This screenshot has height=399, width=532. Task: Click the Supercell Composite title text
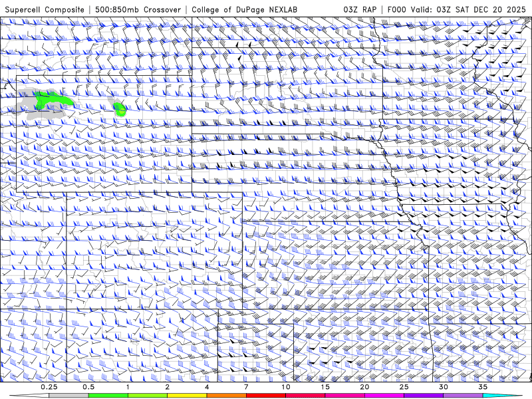[x=45, y=9]
